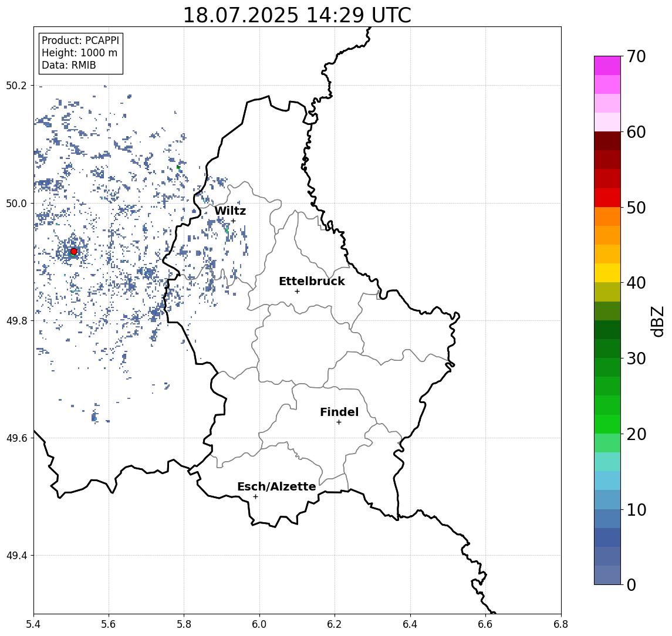This screenshot has height=636, width=672.
Task: Click the 6.6 longitude axis label
Action: click(485, 624)
